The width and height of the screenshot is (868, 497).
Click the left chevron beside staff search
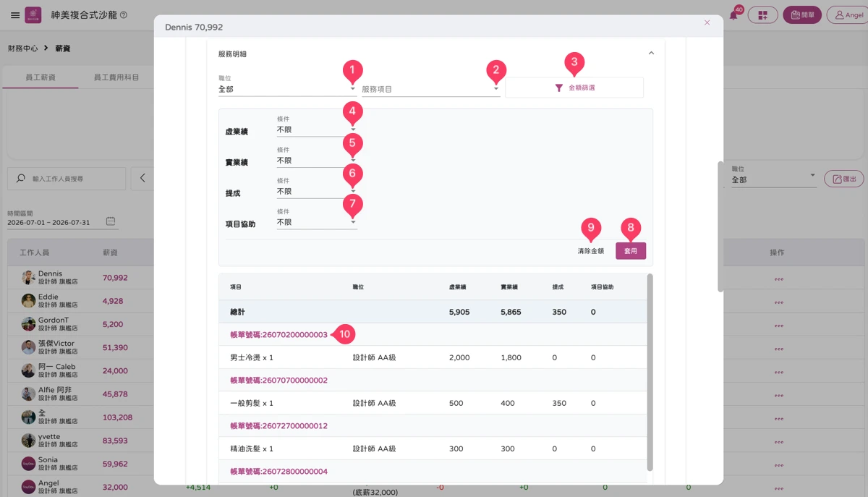(x=142, y=179)
